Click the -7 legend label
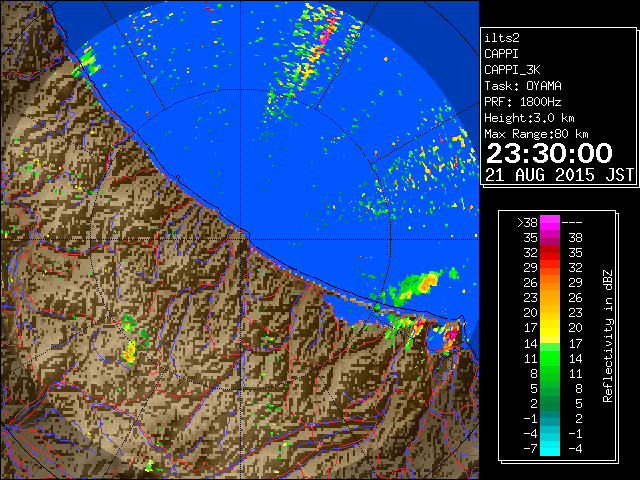 click(x=530, y=449)
